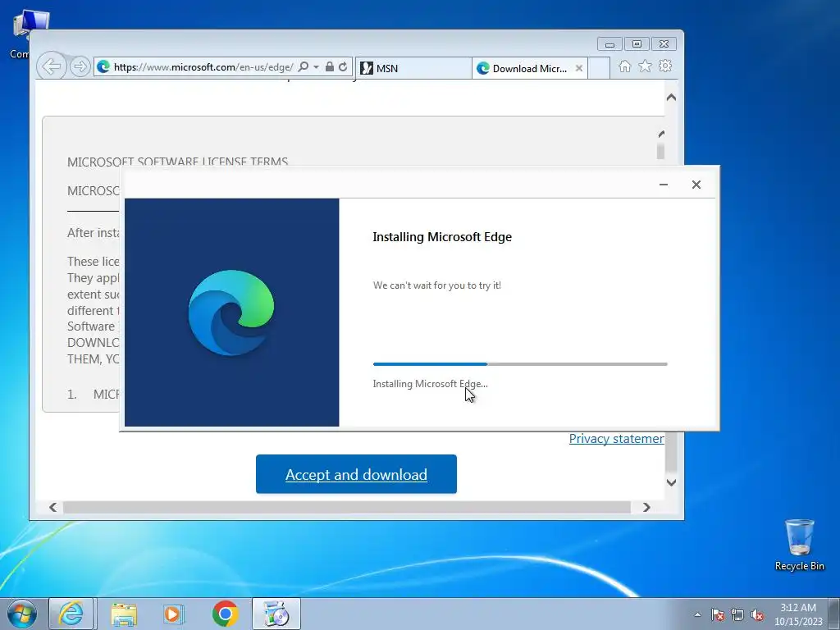Click the license terms box scroll up arrow

click(x=661, y=134)
